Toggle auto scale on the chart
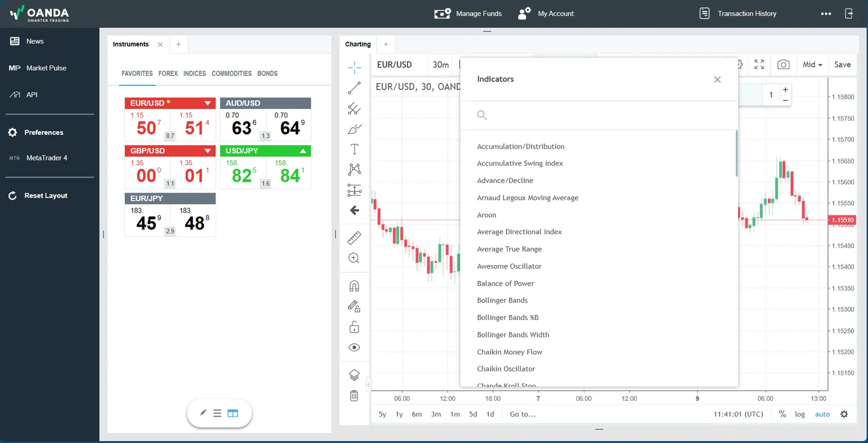 pos(822,414)
